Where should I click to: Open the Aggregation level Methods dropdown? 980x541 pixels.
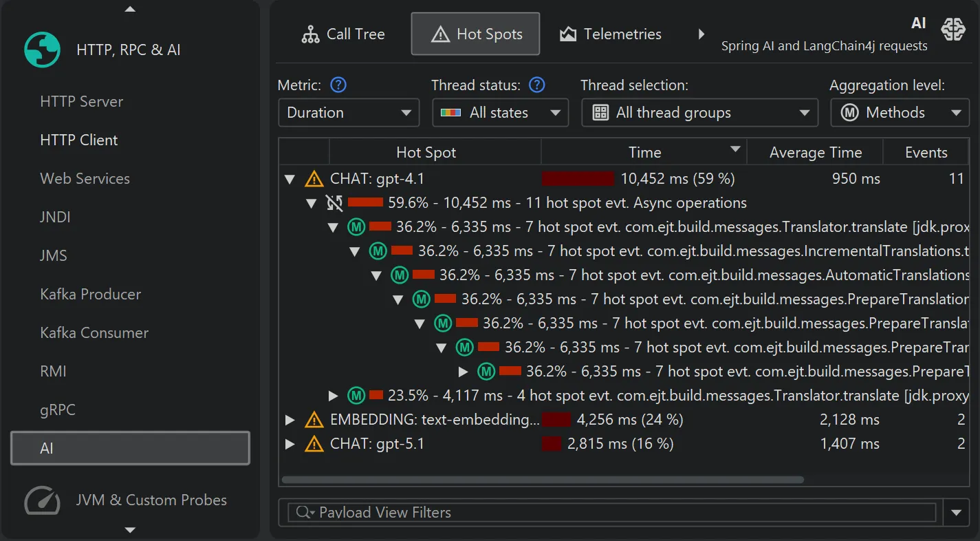pos(899,112)
